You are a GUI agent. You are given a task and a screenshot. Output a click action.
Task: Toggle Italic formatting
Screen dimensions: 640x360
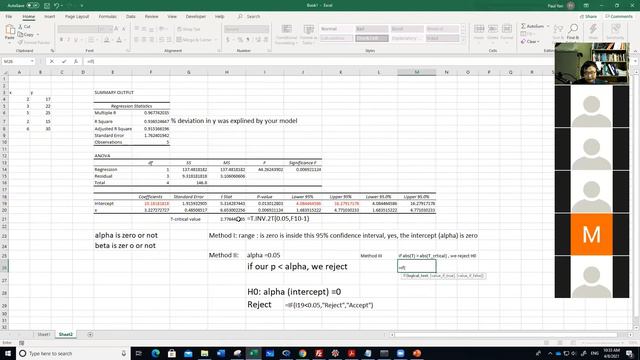coord(69,40)
